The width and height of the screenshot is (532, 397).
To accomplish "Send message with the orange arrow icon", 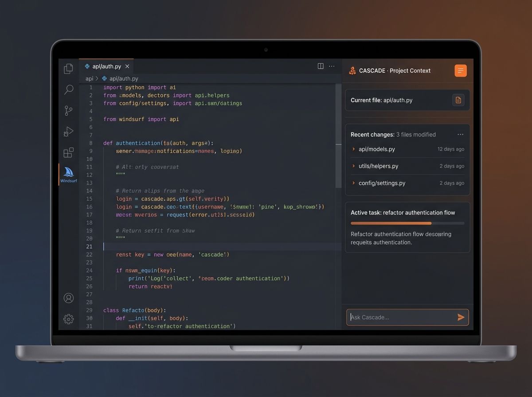I will tap(461, 317).
